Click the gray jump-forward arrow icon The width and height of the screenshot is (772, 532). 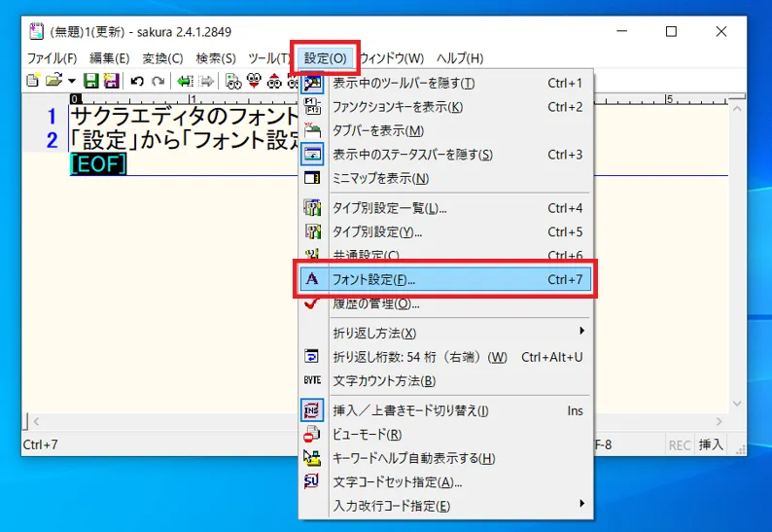206,81
